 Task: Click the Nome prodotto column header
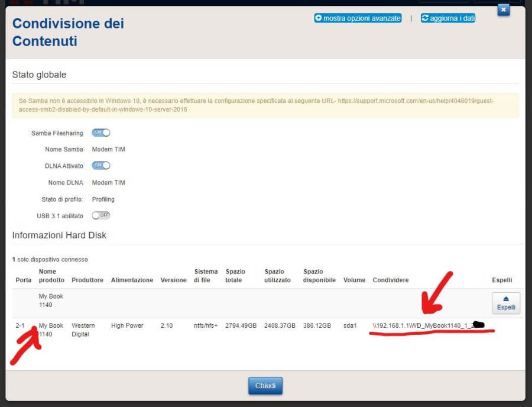(x=51, y=276)
